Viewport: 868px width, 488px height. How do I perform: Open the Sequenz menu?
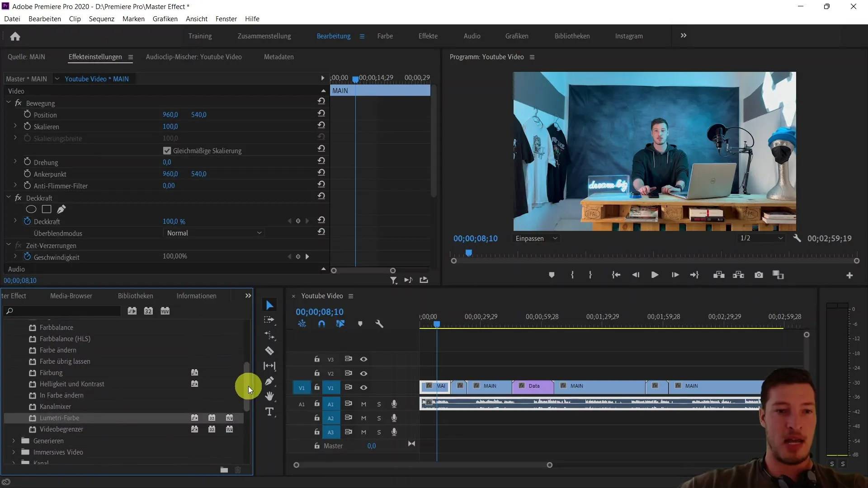102,19
